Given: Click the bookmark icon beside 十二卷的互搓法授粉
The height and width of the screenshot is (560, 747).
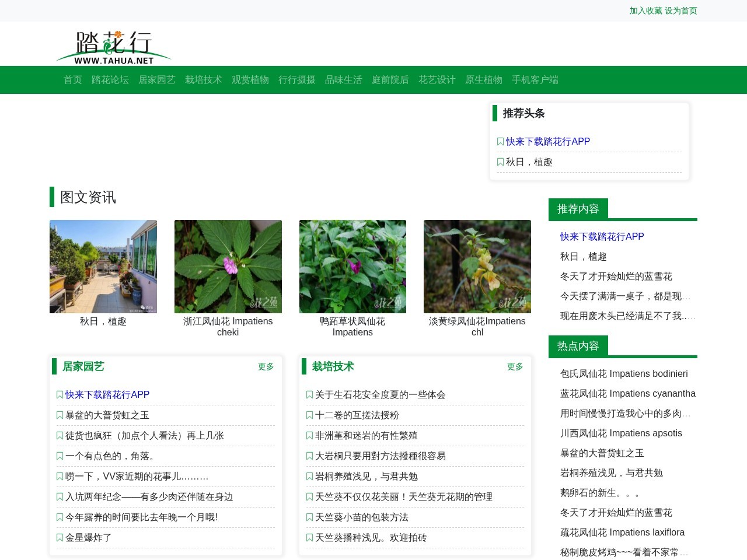Looking at the screenshot, I should [309, 415].
